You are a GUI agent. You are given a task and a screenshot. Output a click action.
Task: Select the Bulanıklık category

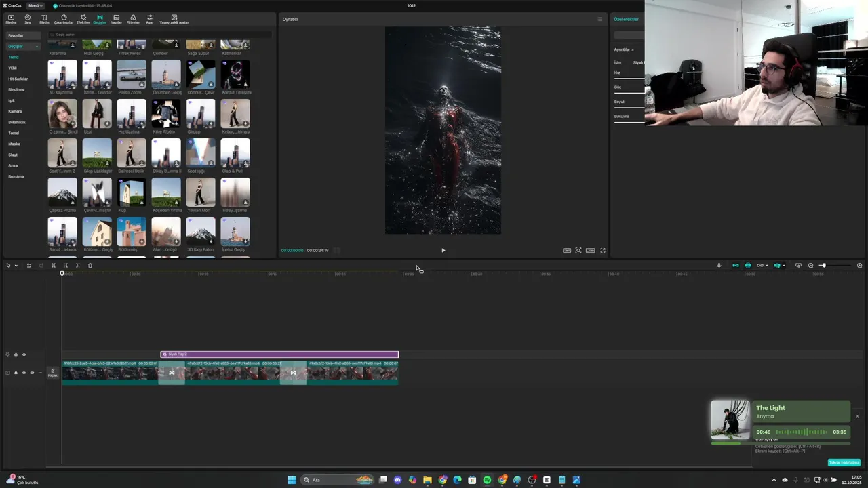[17, 122]
